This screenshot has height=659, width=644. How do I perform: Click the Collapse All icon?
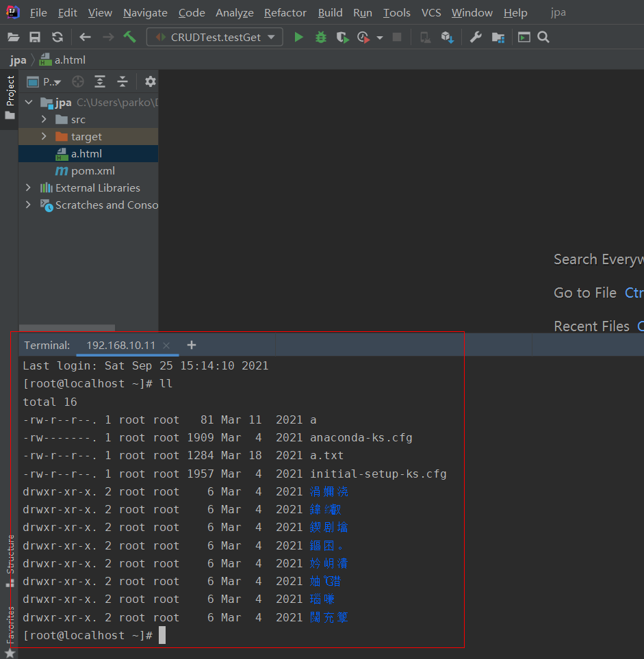123,81
